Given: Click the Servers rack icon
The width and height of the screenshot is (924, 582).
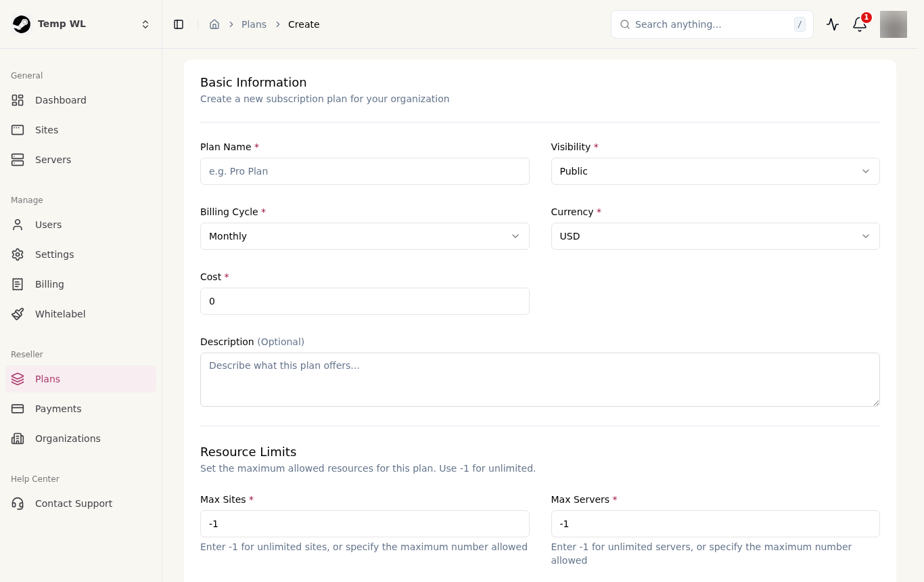Looking at the screenshot, I should [x=18, y=160].
